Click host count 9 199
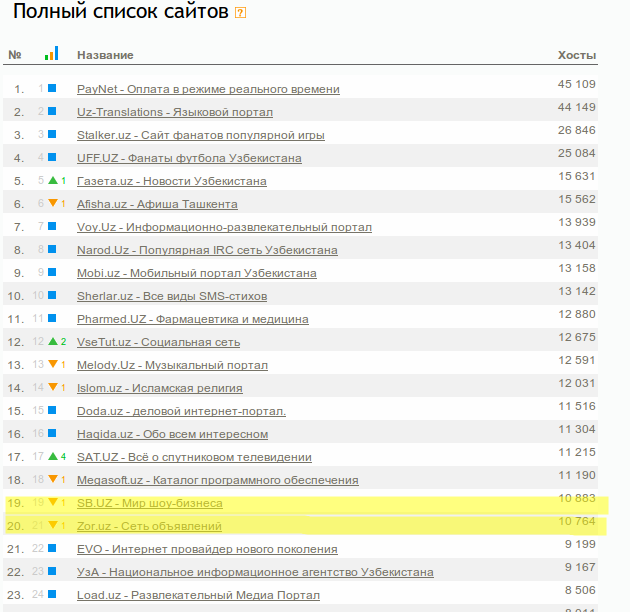 tap(580, 544)
